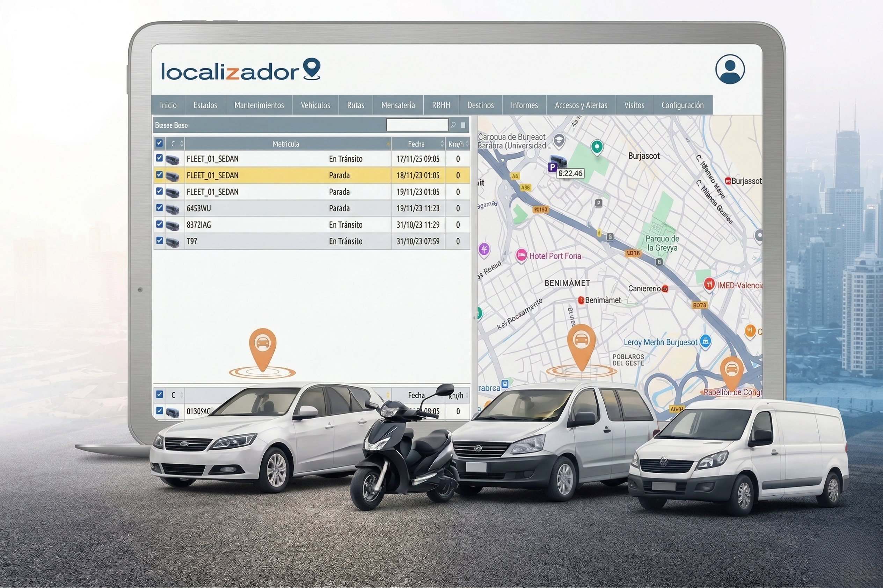Click the green location pin near Burjassot
This screenshot has width=883, height=588.
point(597,147)
